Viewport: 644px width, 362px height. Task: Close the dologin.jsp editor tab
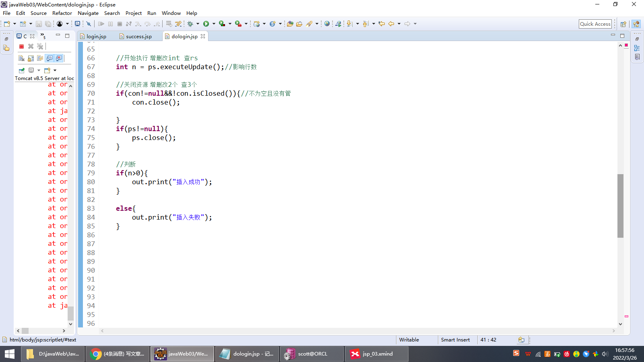[x=203, y=36]
